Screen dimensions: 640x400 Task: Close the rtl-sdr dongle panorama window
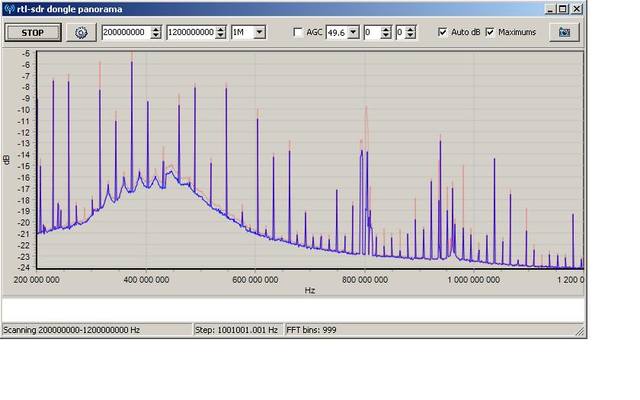574,9
